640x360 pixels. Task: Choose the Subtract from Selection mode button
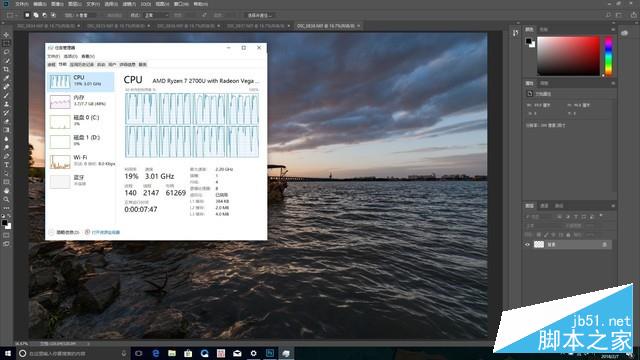tap(44, 15)
